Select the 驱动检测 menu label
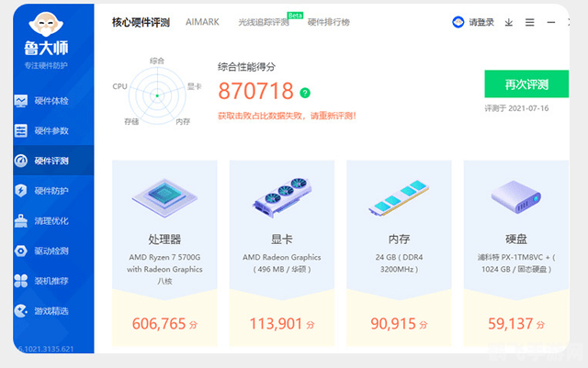Viewport: 588px width, 368px height. coord(51,251)
